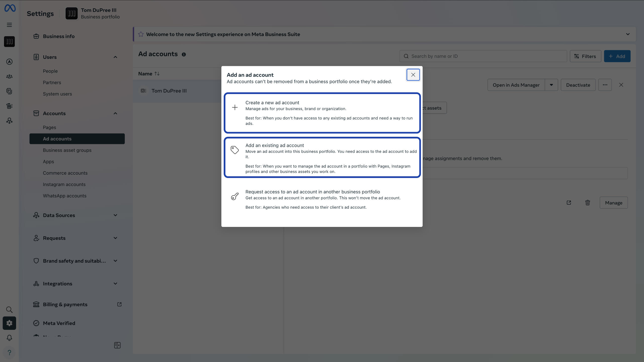The image size is (644, 362).
Task: Open the hamburger menu in left rail
Action: click(9, 25)
